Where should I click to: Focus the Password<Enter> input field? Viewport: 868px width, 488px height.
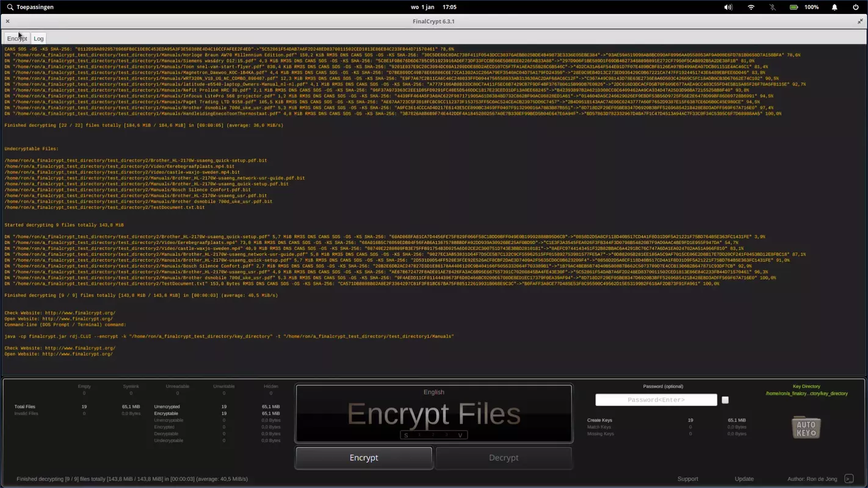tap(656, 400)
